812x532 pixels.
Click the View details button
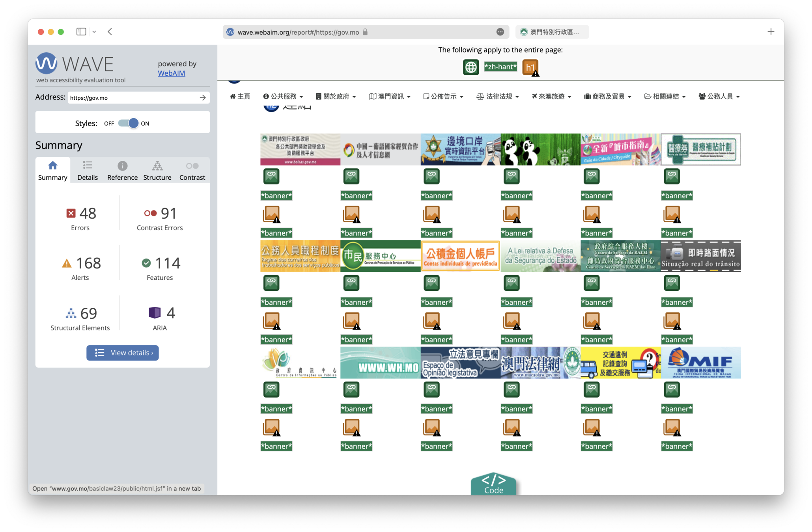pyautogui.click(x=123, y=353)
